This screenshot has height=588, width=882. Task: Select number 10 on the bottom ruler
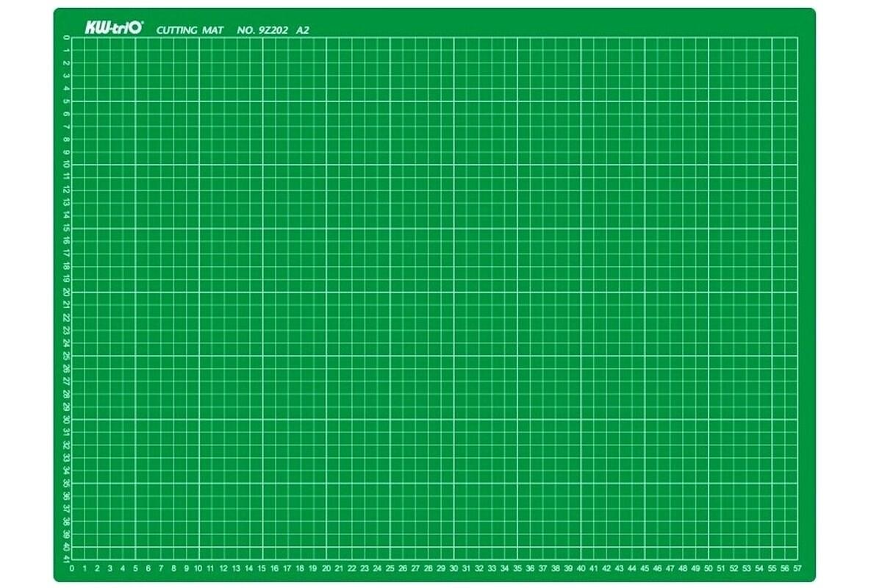pos(198,568)
